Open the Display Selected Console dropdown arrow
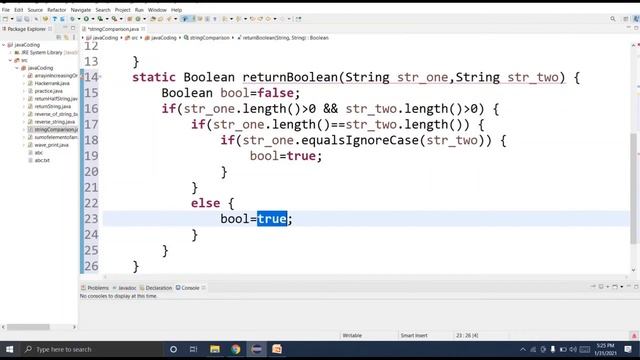The width and height of the screenshot is (640, 360). tap(608, 287)
